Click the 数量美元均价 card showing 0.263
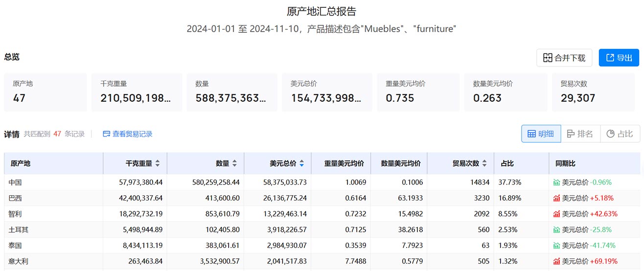The width and height of the screenshot is (644, 271). 506,92
